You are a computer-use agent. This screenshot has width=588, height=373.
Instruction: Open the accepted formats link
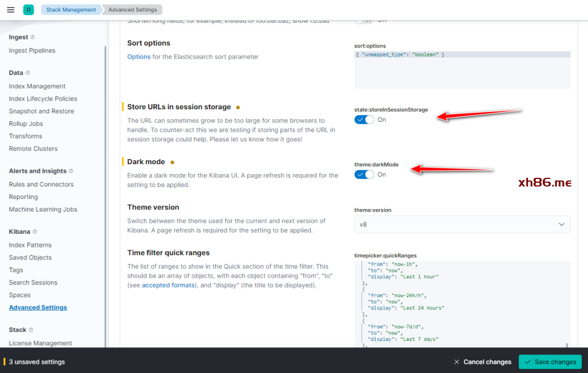click(168, 285)
